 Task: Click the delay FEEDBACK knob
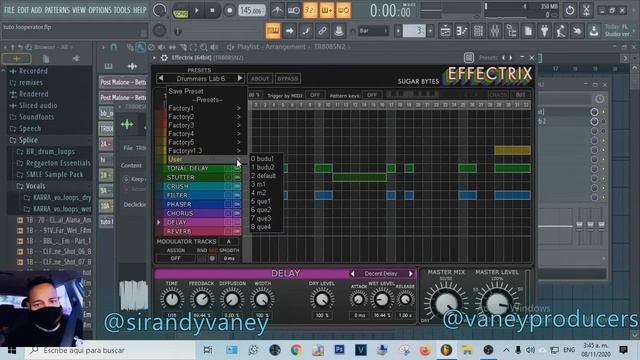[202, 299]
